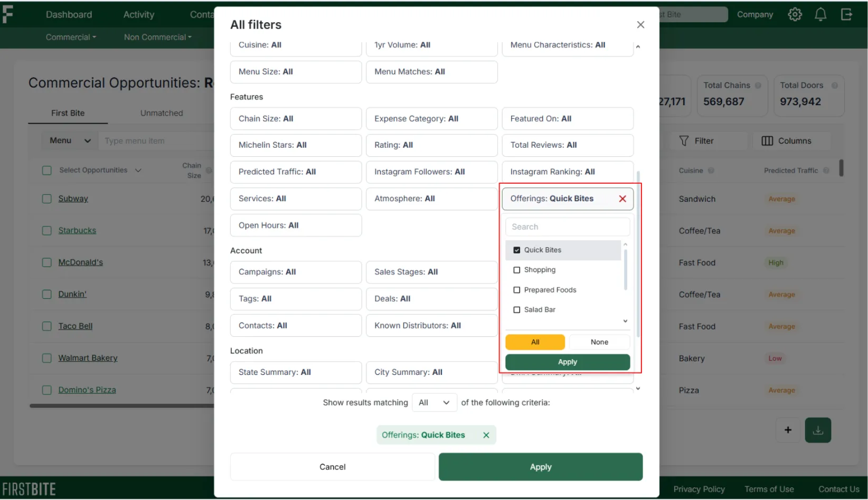Screen dimensions: 868x500
Task: Click the green download button
Action: [818, 430]
